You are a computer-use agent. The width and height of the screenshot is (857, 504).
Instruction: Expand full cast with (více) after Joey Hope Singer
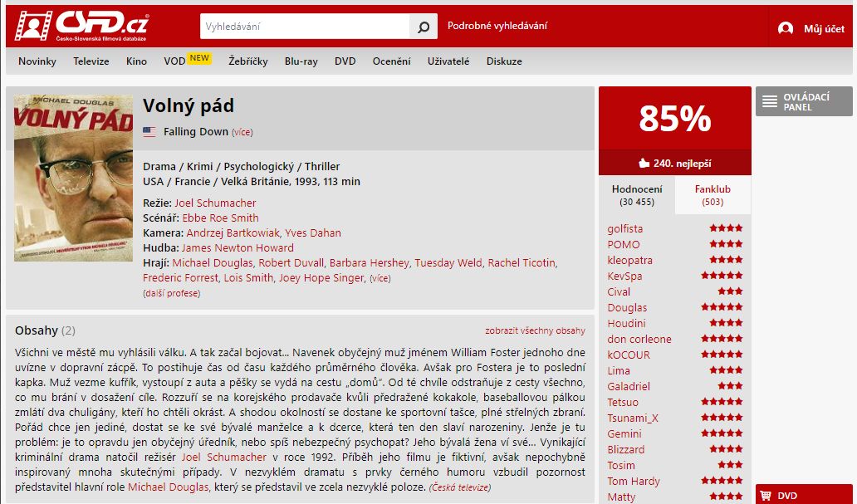coord(380,278)
